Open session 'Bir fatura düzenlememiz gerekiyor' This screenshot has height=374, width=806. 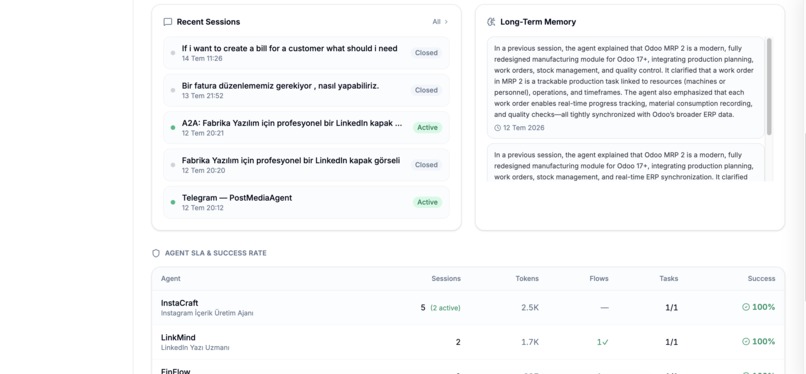306,90
